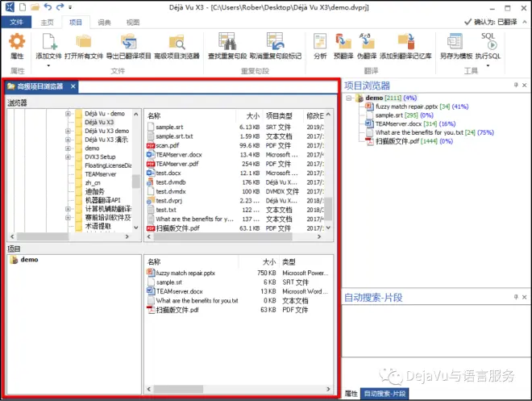Open 添加文件 dropdown arrow
This screenshot has width=532, height=401.
click(x=48, y=65)
